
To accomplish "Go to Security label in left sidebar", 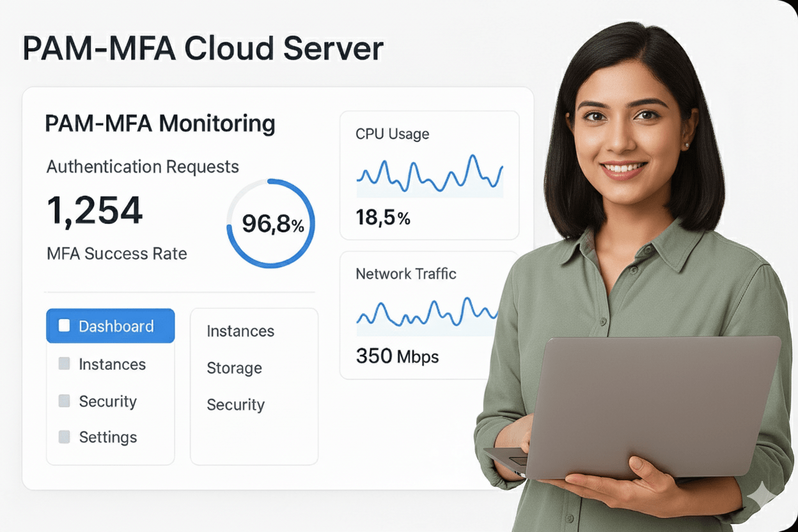I will click(107, 402).
